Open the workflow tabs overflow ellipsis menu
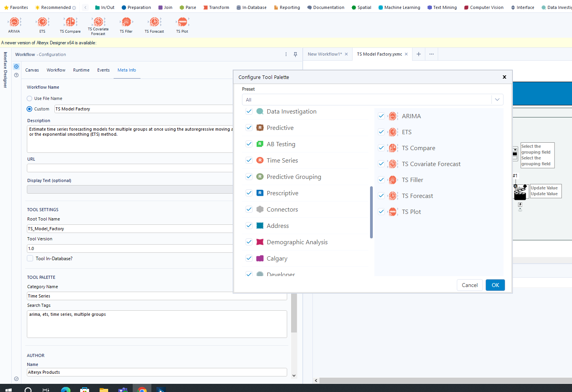 431,54
